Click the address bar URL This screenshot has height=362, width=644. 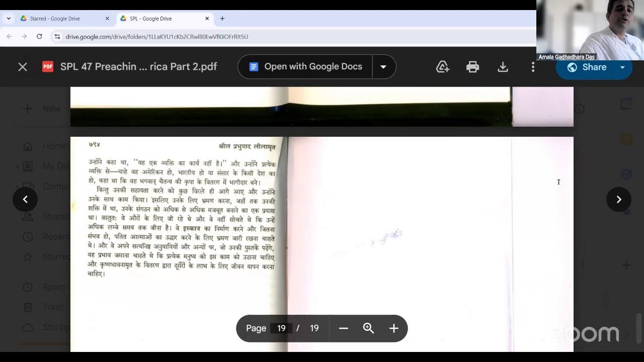click(156, 37)
